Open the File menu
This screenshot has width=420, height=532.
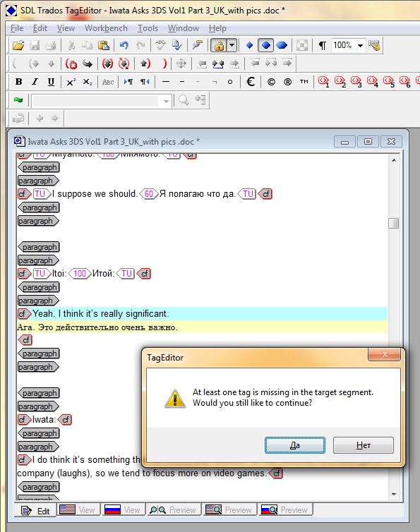click(x=17, y=28)
